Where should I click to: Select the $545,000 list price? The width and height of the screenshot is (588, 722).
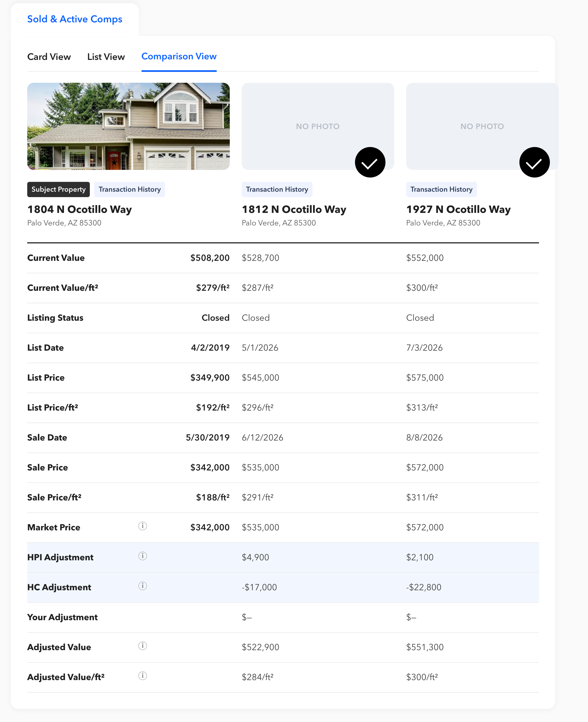click(261, 378)
